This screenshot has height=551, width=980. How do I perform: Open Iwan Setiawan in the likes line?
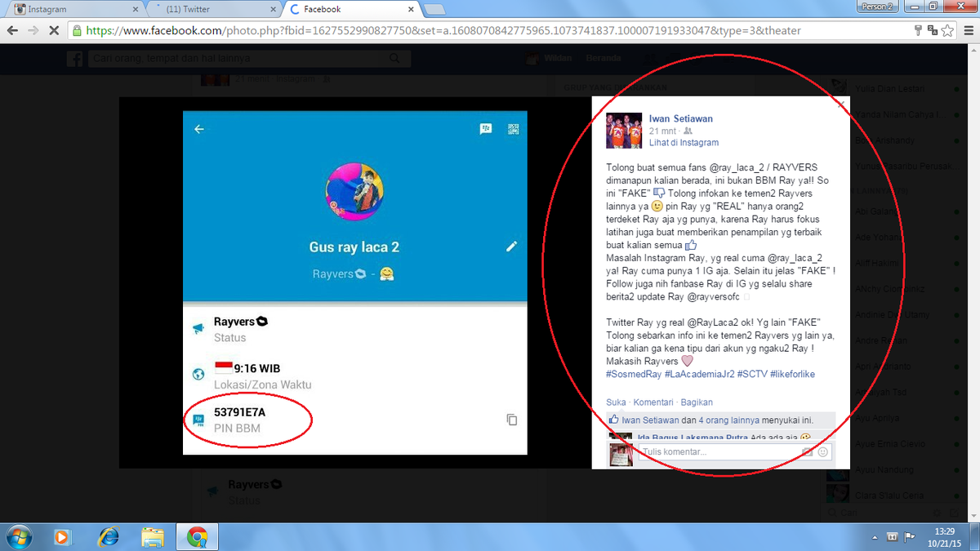(x=650, y=420)
